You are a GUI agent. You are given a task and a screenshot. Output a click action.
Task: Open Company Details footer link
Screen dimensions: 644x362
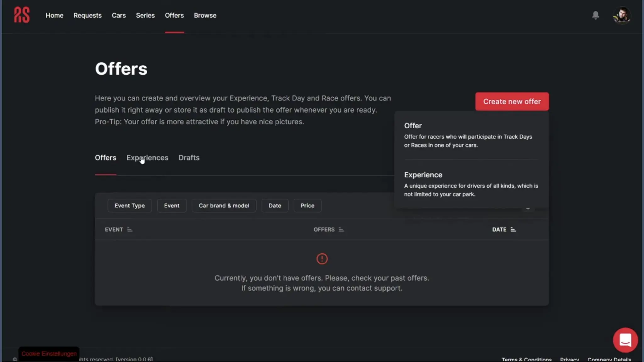pyautogui.click(x=609, y=359)
